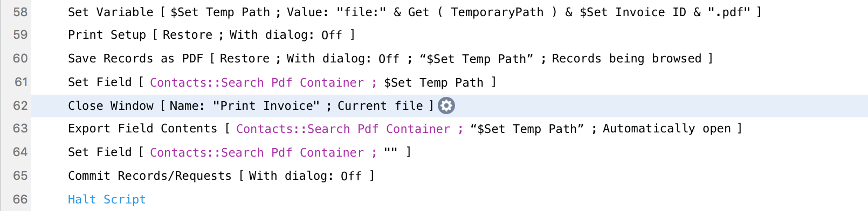868x211 pixels.
Task: Open the gear options for Close Window step
Action: [446, 105]
